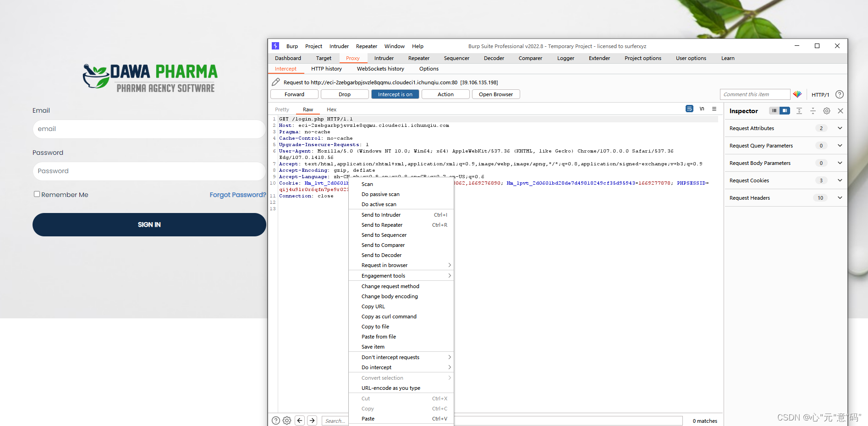The image size is (868, 426).
Task: Switch to the HTTP history tab
Action: (326, 68)
